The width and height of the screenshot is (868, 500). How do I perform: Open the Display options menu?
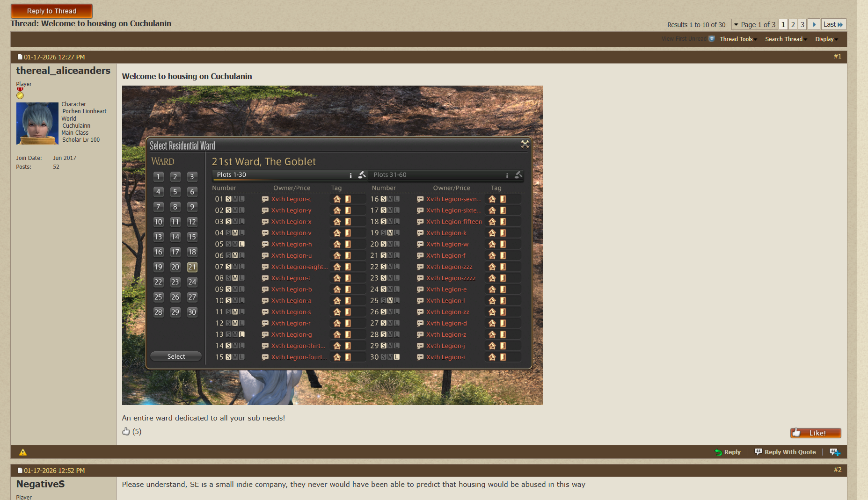point(826,39)
